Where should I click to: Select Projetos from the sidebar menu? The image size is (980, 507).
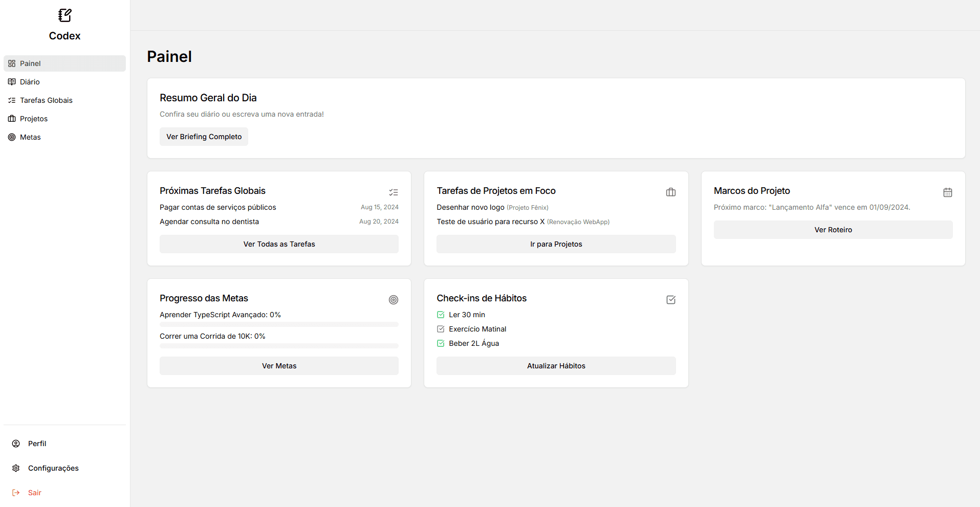34,119
